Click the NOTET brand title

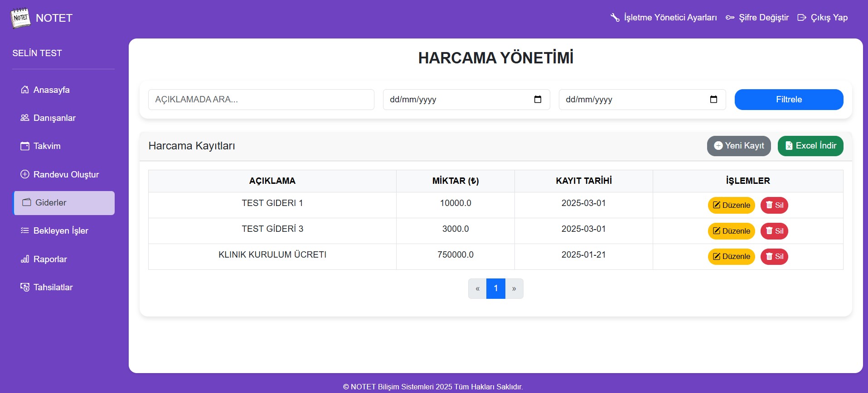tap(54, 18)
